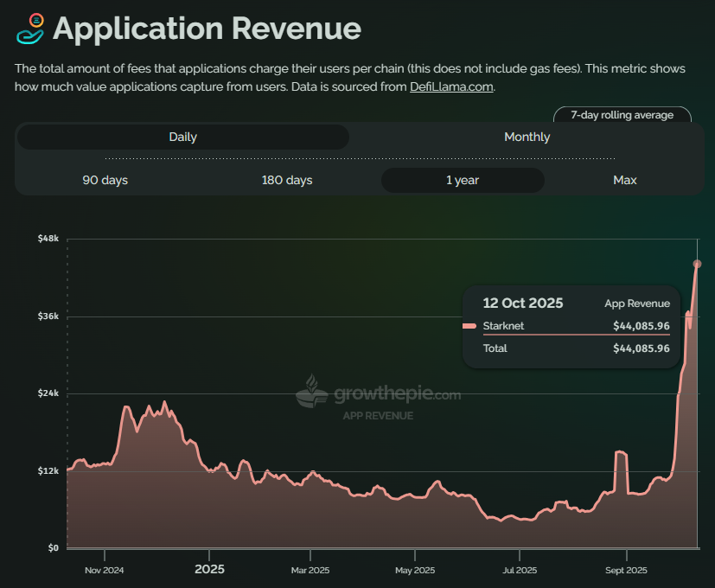Switch to the Daily view tab
The height and width of the screenshot is (588, 715).
(182, 137)
